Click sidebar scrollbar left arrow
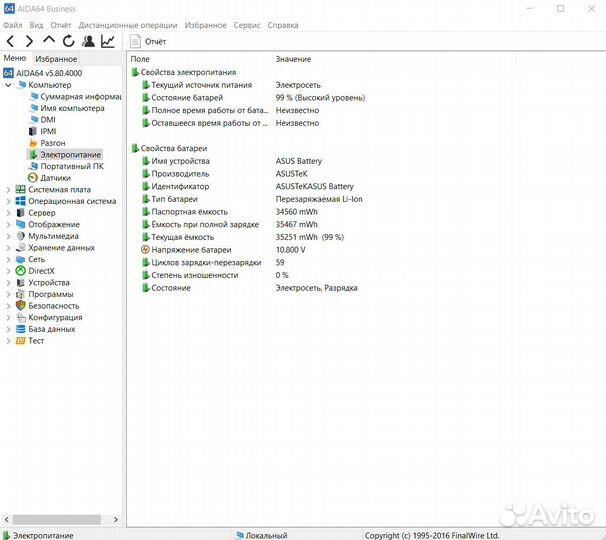The width and height of the screenshot is (606, 540). pos(6,519)
